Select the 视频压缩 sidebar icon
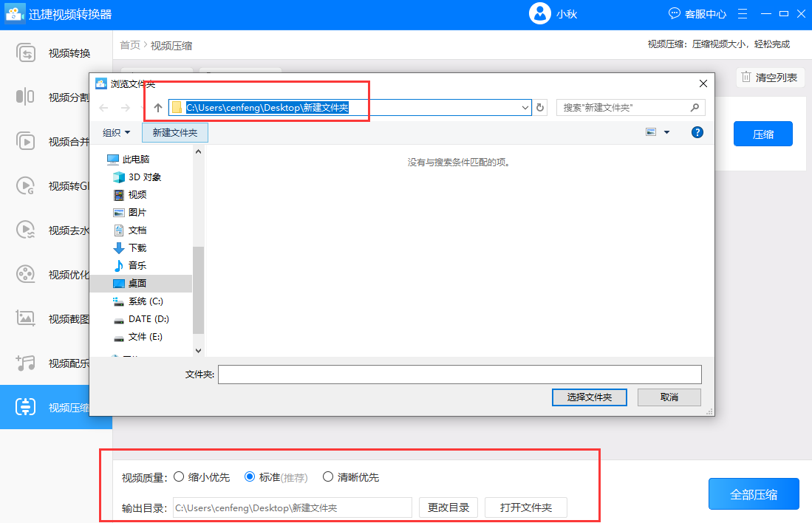The width and height of the screenshot is (812, 523). click(x=25, y=407)
